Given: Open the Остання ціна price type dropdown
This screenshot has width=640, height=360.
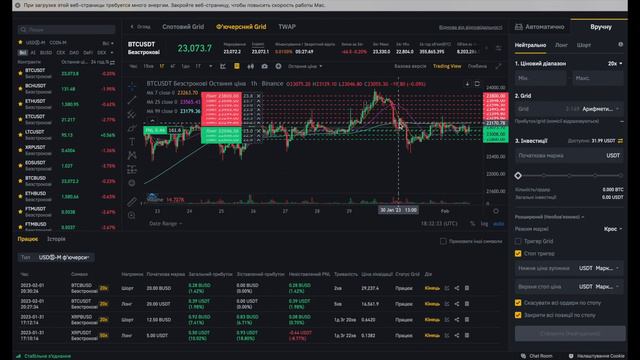Looking at the screenshot, I should (305, 66).
